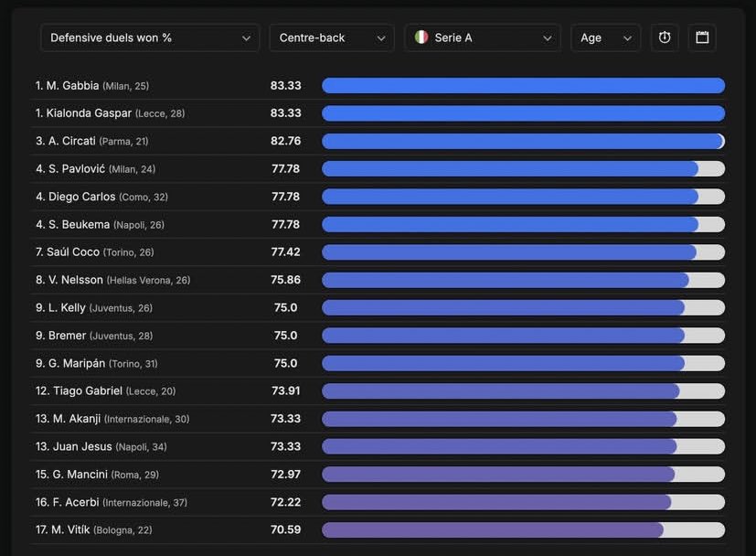The image size is (756, 556).
Task: Select player S. Pavlović row
Action: click(378, 169)
